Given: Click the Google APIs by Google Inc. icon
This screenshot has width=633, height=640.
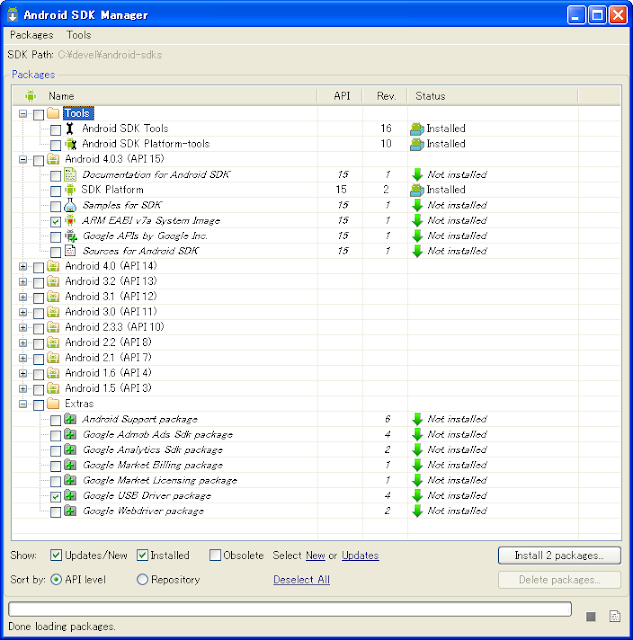Looking at the screenshot, I should click(x=71, y=236).
